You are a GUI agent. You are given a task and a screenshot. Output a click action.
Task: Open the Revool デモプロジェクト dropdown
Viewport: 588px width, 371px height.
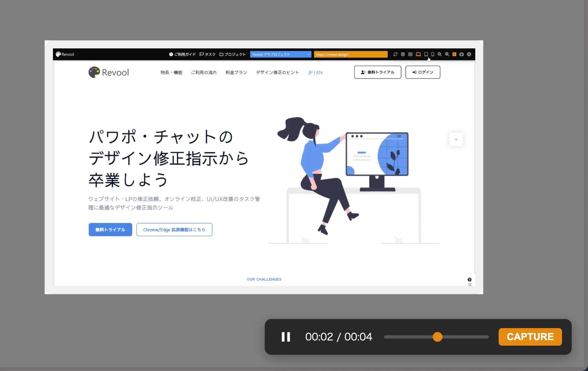point(280,54)
